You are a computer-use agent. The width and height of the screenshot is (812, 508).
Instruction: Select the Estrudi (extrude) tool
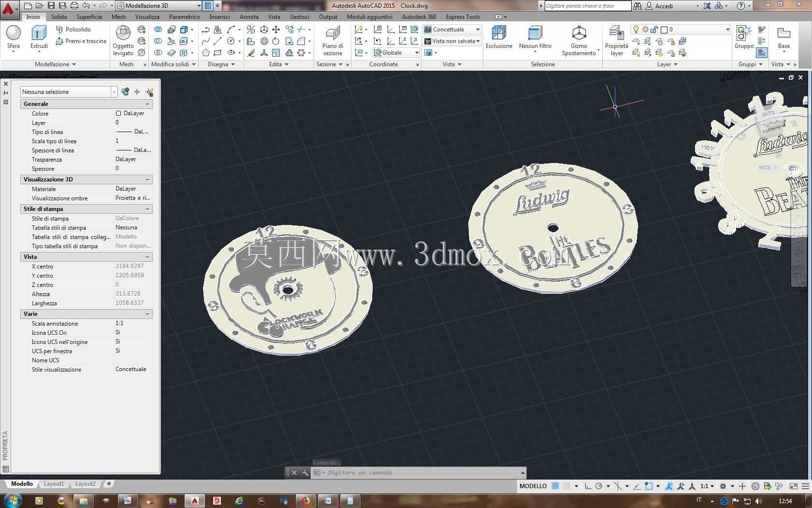point(39,38)
